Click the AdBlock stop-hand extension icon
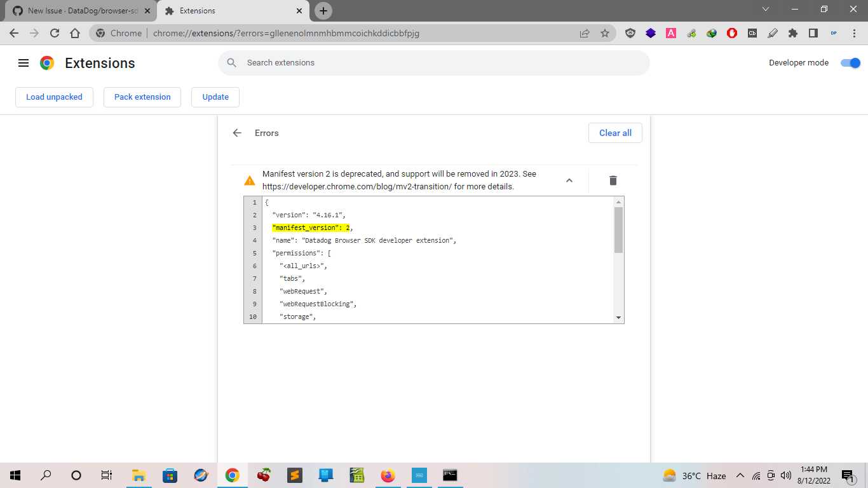This screenshot has height=488, width=868. coord(732,33)
